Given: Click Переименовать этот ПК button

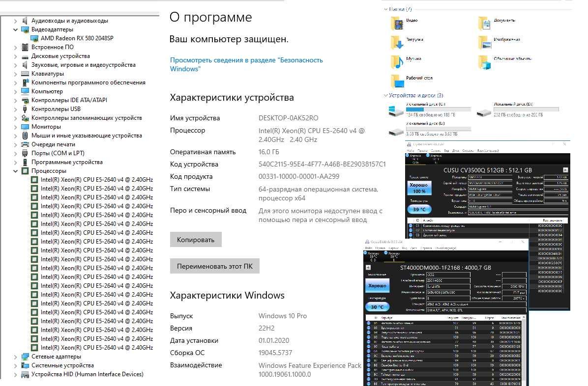Looking at the screenshot, I should pos(215,267).
